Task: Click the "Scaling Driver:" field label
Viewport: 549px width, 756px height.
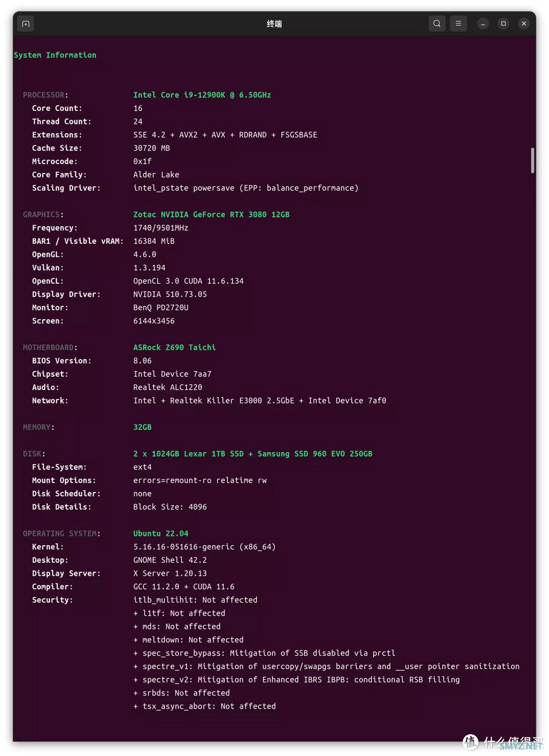Action: click(x=66, y=188)
